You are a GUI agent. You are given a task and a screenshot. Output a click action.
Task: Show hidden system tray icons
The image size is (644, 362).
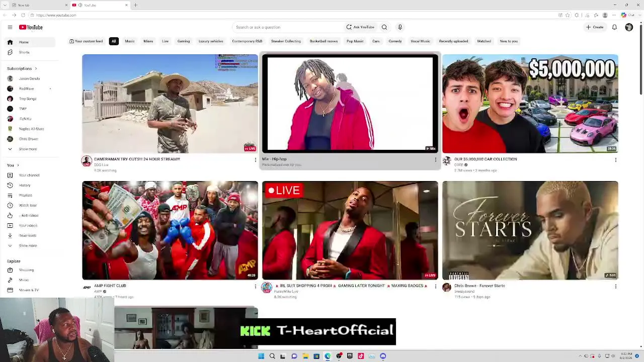(580, 356)
